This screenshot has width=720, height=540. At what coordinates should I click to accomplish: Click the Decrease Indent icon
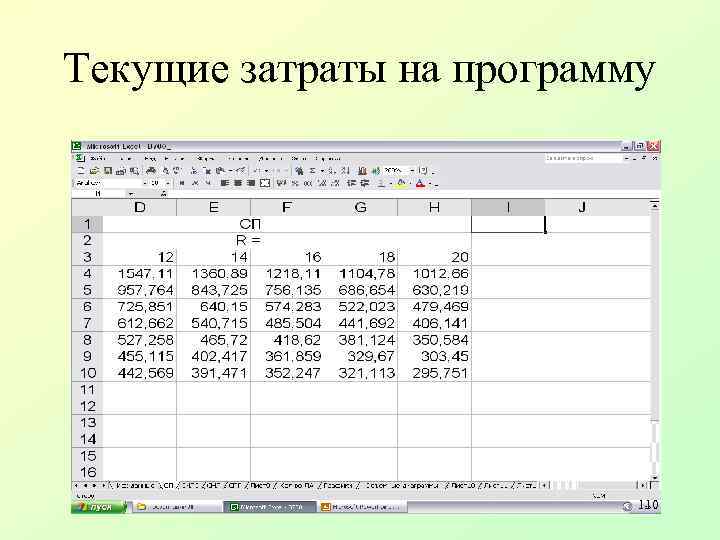tap(352, 183)
